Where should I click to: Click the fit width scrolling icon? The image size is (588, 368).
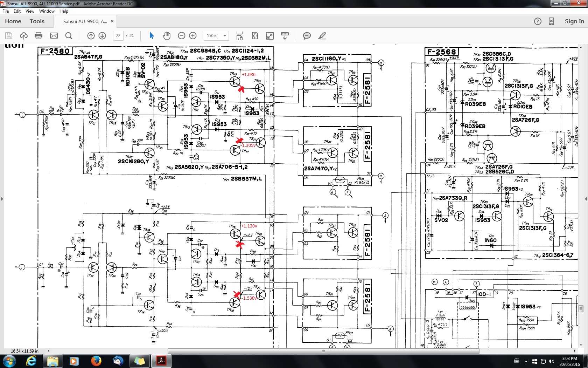click(239, 36)
